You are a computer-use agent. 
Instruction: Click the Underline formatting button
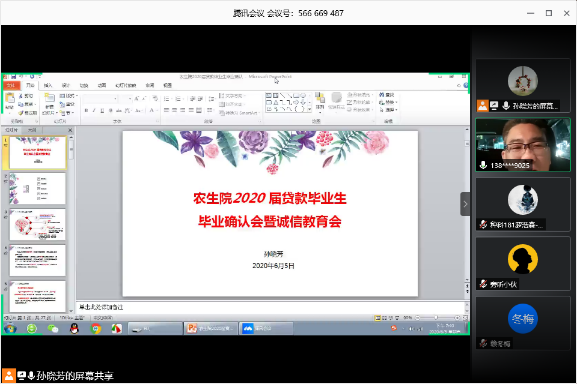coord(102,110)
